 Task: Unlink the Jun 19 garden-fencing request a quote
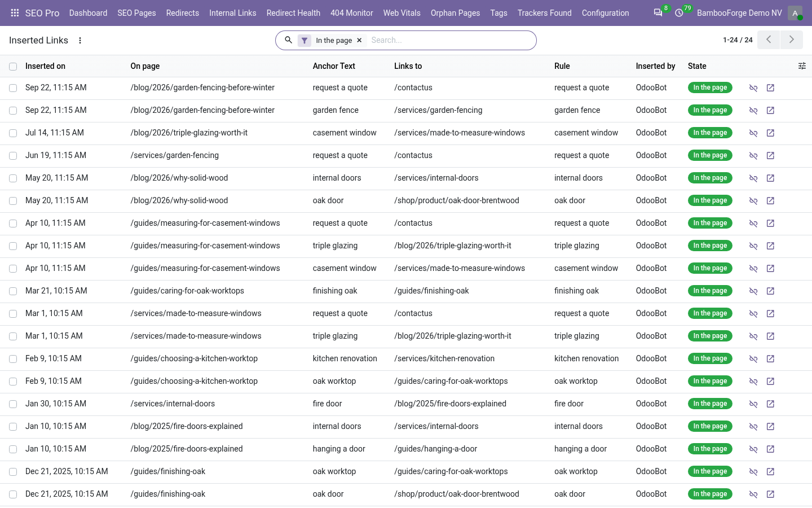753,156
